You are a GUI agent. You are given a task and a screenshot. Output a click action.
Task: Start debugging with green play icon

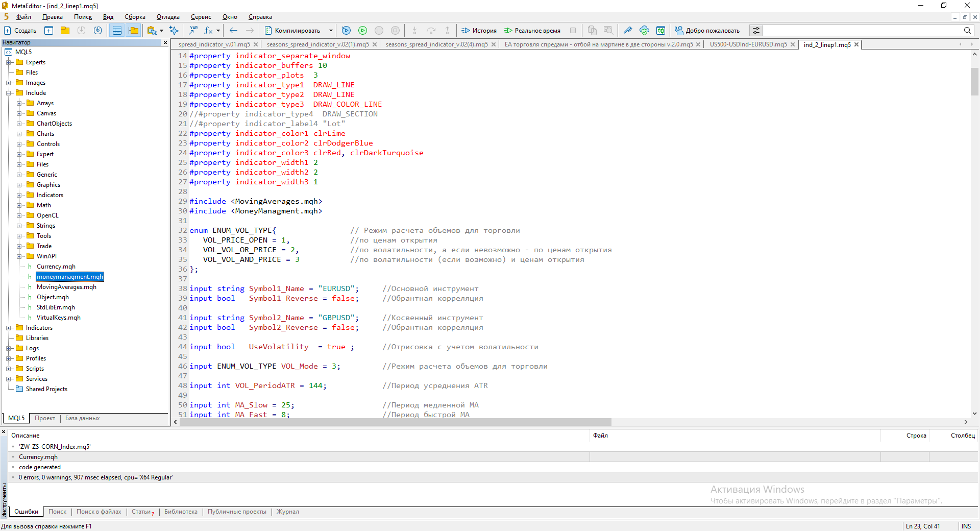coord(362,31)
